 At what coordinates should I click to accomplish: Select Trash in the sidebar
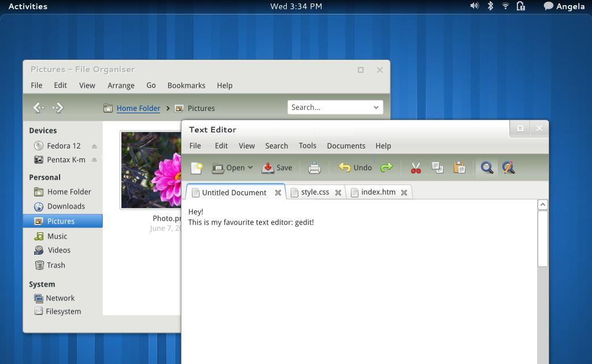54,265
